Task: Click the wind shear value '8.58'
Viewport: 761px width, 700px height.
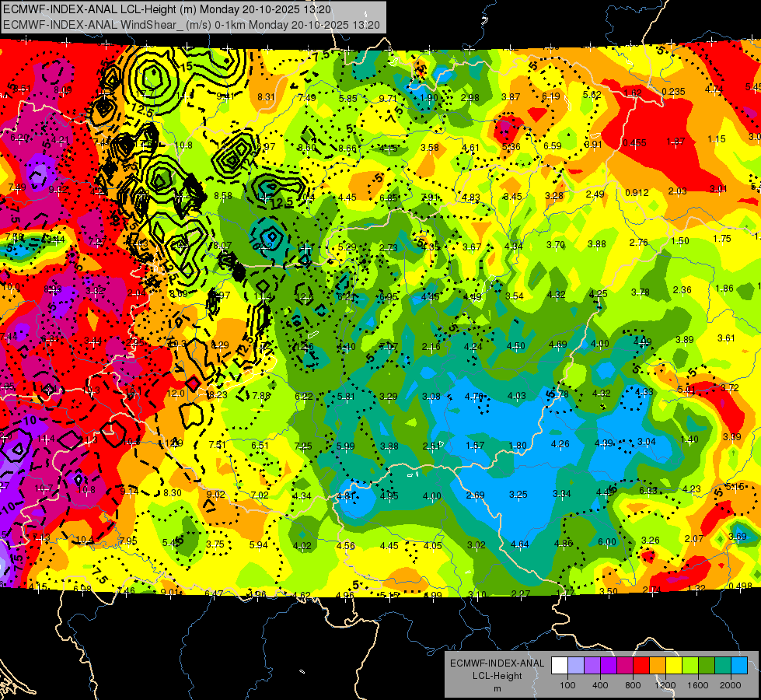Action: pyautogui.click(x=223, y=195)
